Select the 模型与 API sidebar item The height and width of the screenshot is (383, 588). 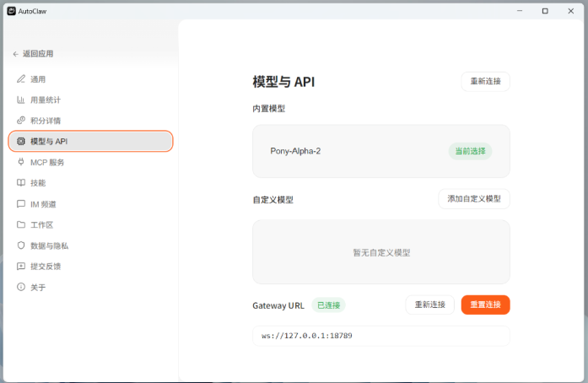pyautogui.click(x=90, y=142)
